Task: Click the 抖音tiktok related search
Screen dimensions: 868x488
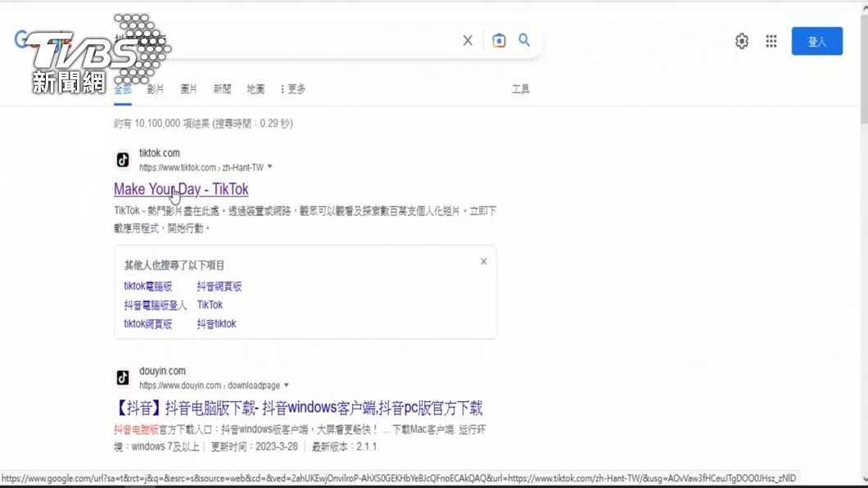Action: [x=216, y=323]
